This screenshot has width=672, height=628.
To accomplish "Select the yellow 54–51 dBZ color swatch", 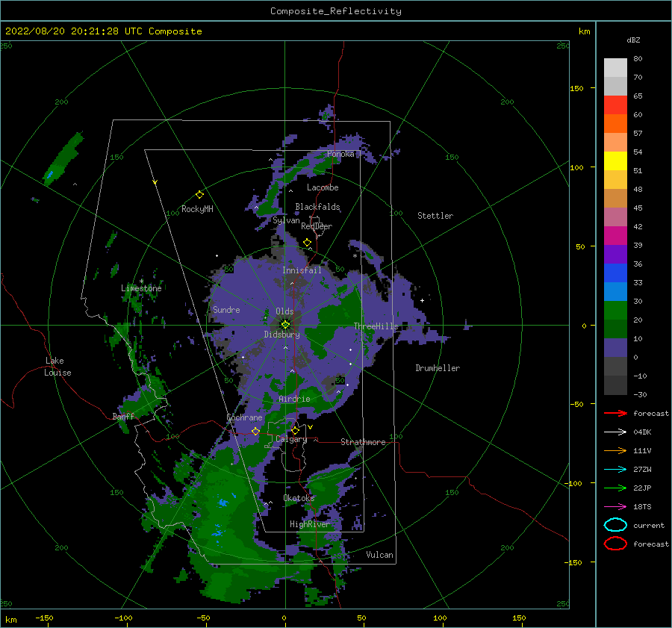I will (x=615, y=161).
